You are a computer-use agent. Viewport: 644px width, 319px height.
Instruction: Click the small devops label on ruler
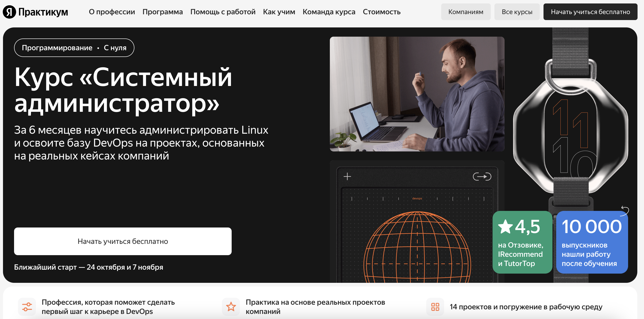pos(417,198)
